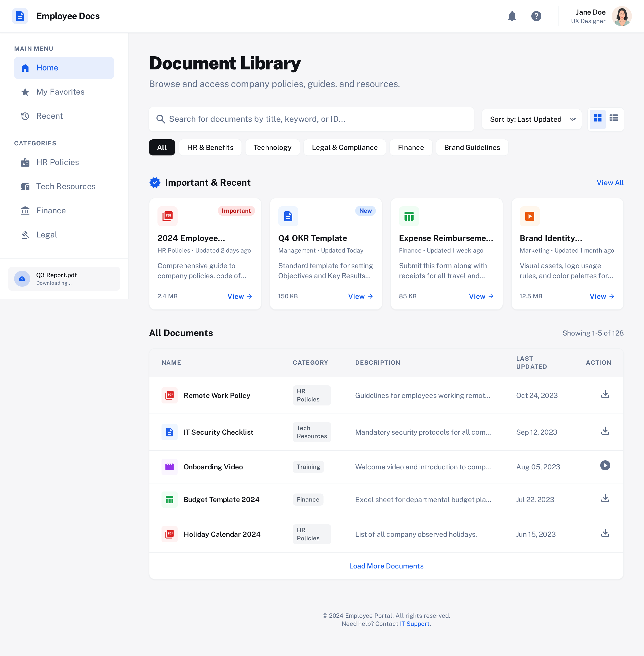Open the notifications bell
This screenshot has height=656, width=644.
512,16
